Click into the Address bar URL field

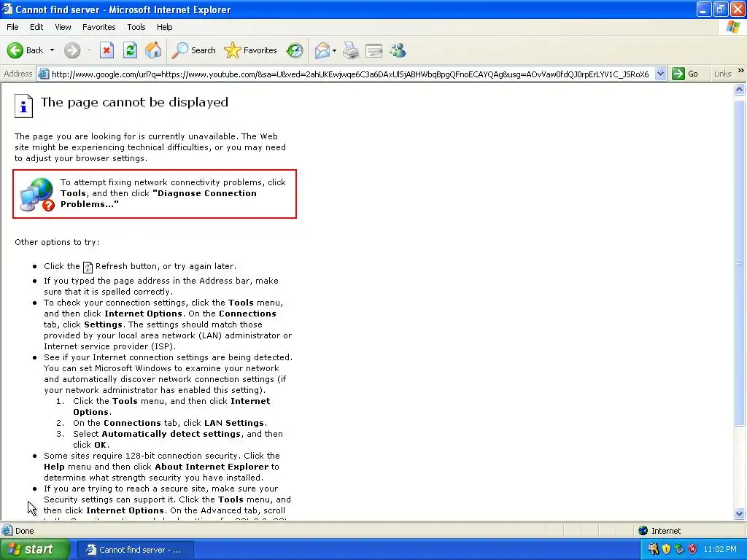click(350, 74)
